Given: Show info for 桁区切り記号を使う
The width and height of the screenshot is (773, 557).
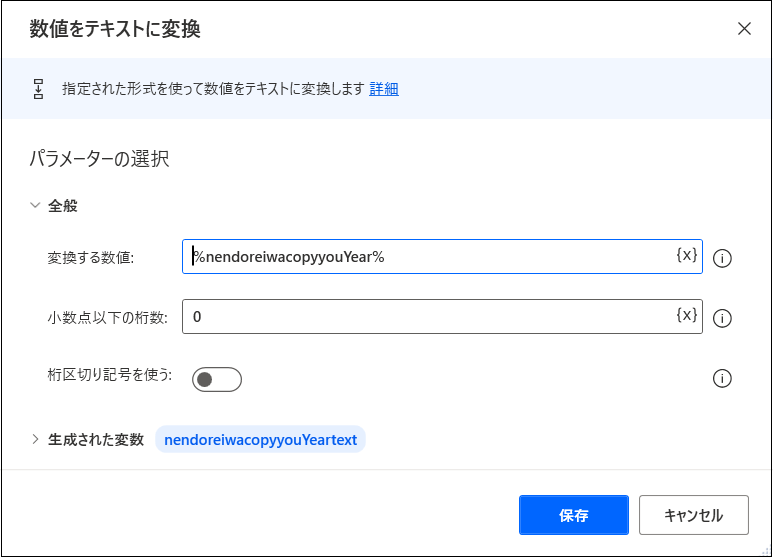Looking at the screenshot, I should (x=722, y=379).
